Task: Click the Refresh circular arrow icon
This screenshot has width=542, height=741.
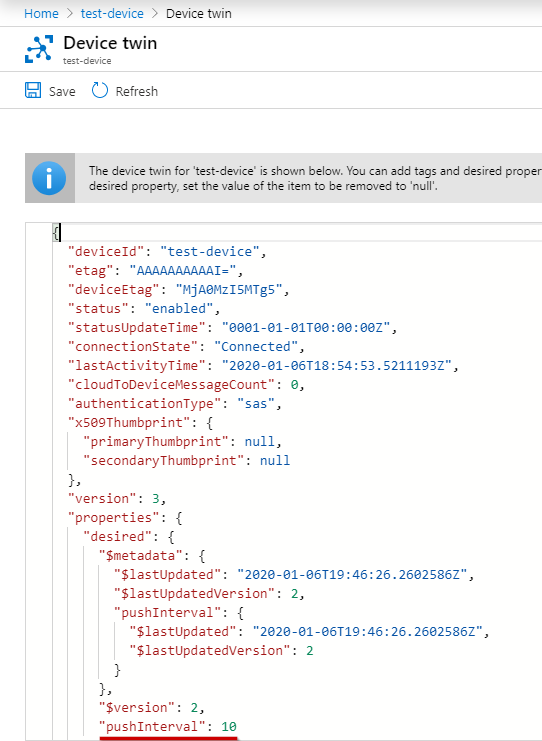Action: pyautogui.click(x=100, y=90)
